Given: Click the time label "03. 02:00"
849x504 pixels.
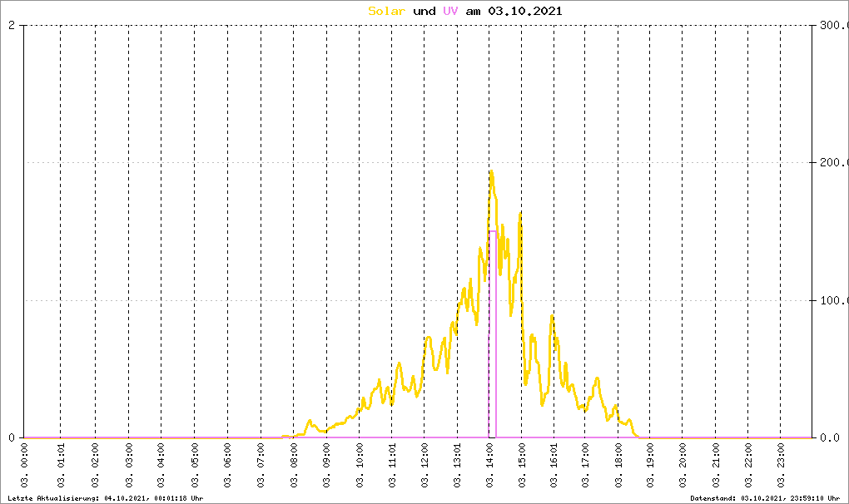Looking at the screenshot, I should point(95,466).
